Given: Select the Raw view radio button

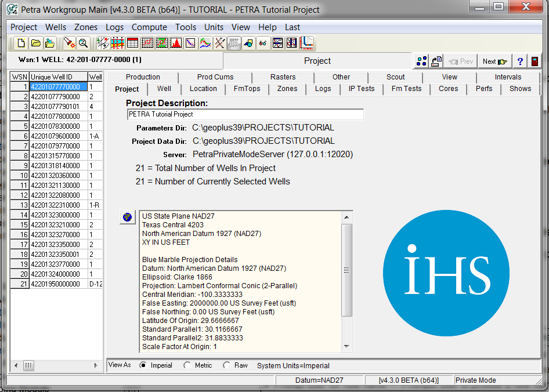Looking at the screenshot, I should coord(227,365).
